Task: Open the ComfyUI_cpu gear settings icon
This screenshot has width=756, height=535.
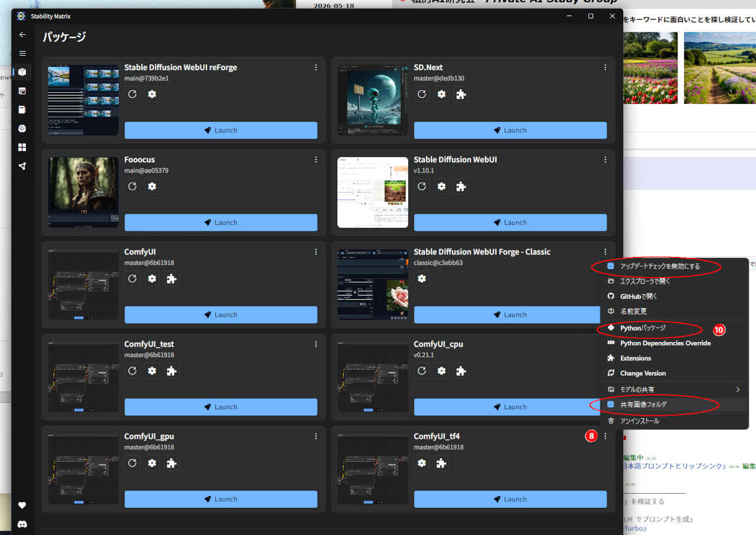Action: click(442, 371)
